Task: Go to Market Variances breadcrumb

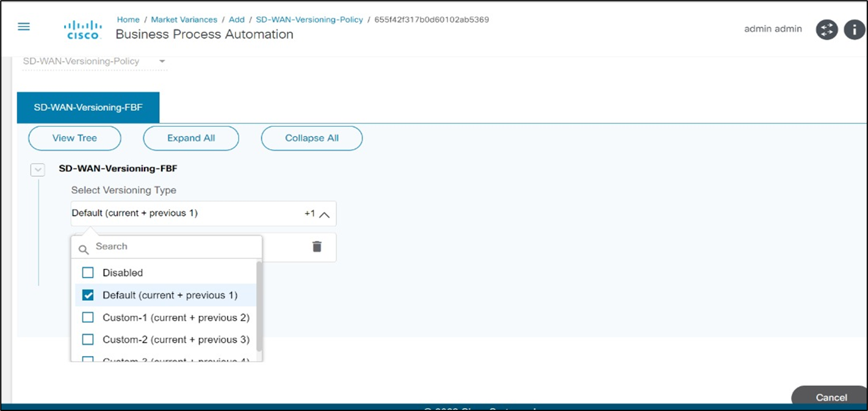Action: point(184,20)
